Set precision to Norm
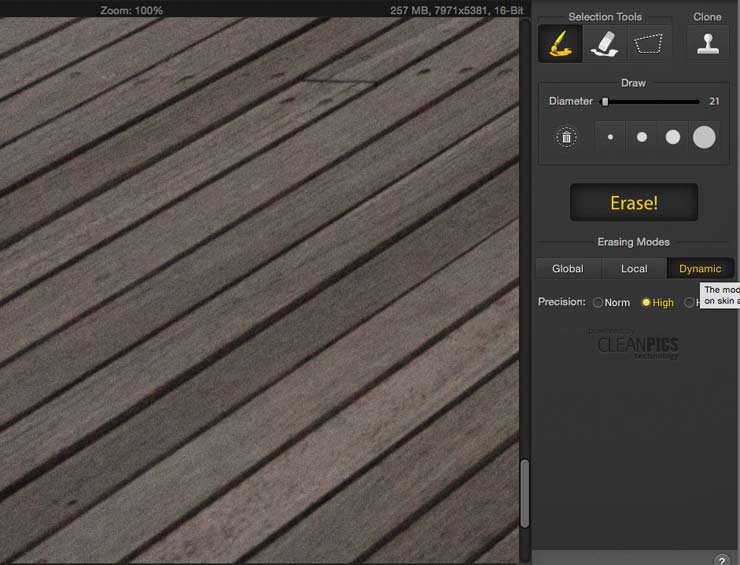The image size is (740, 565). click(x=612, y=303)
